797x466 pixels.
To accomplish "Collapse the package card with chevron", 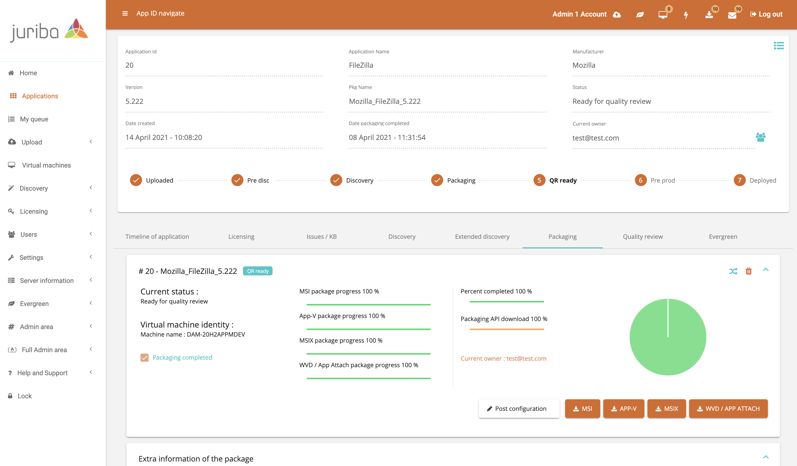I will click(765, 270).
